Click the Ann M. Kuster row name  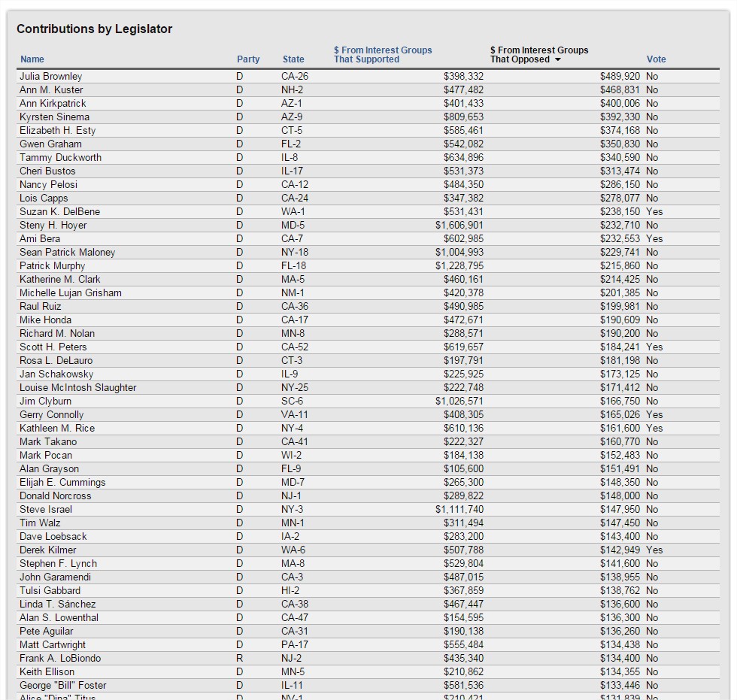pos(51,89)
